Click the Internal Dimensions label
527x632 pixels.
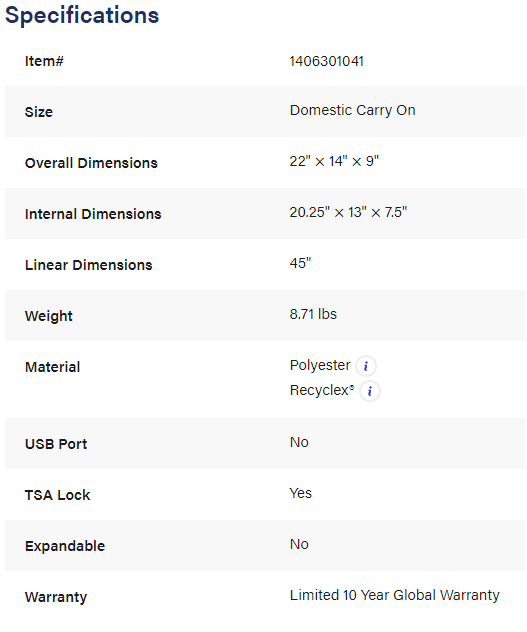click(x=93, y=214)
